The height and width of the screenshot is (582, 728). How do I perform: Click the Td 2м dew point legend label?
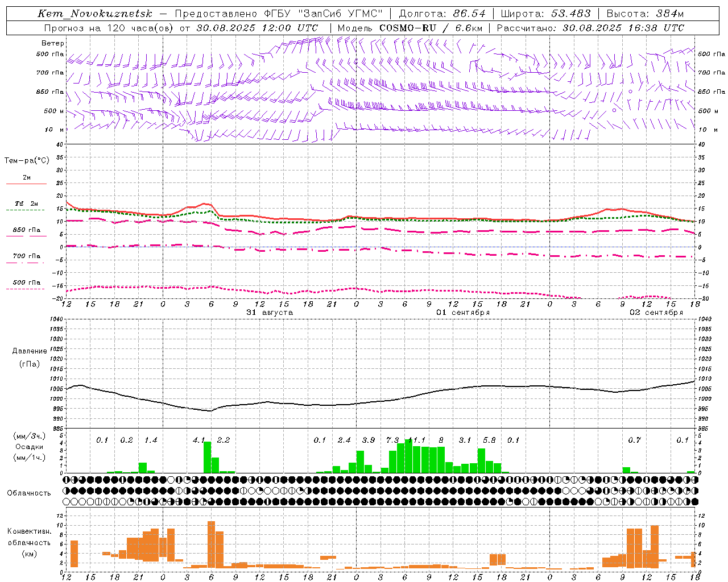click(x=27, y=203)
